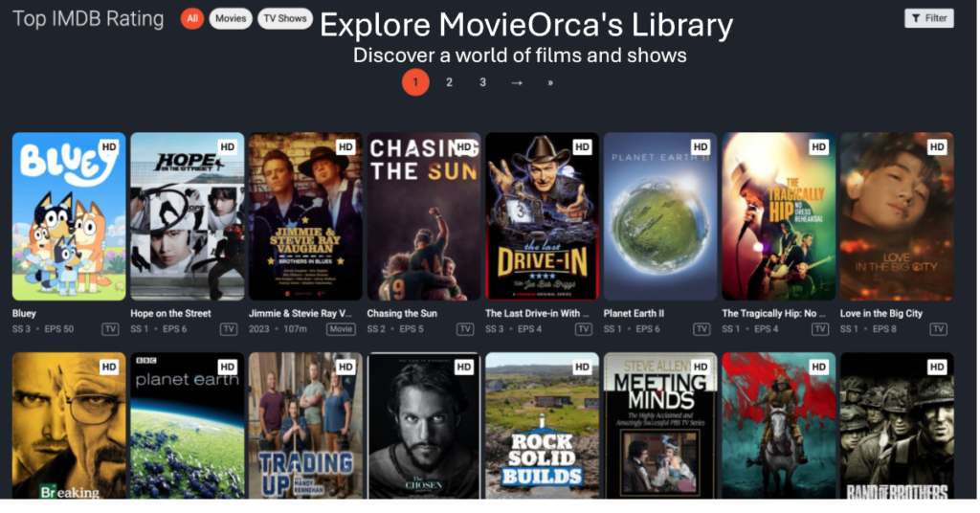Click the TV tag under The Tragically Hip
The height and width of the screenshot is (513, 980).
click(820, 328)
